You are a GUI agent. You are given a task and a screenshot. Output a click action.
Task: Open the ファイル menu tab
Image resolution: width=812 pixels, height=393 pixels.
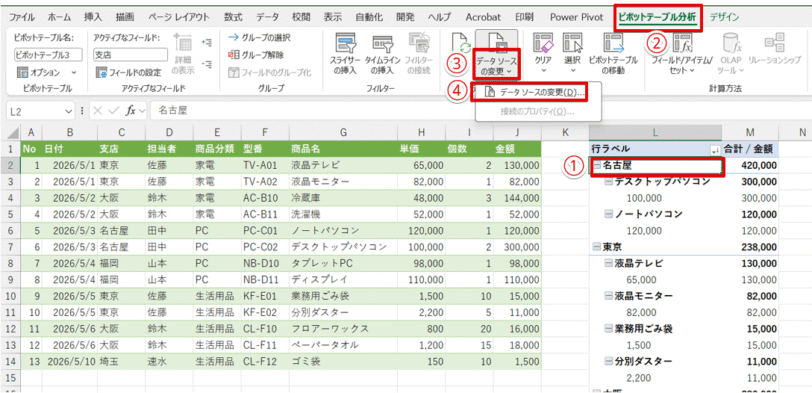[22, 17]
